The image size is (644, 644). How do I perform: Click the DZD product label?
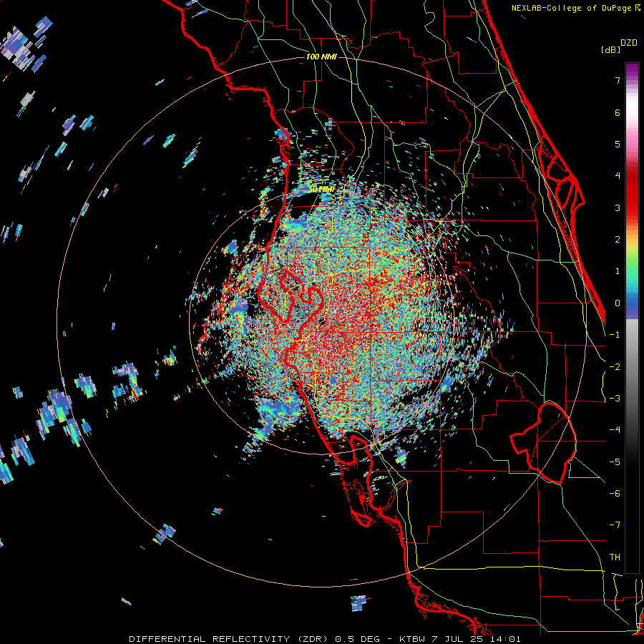coord(629,43)
